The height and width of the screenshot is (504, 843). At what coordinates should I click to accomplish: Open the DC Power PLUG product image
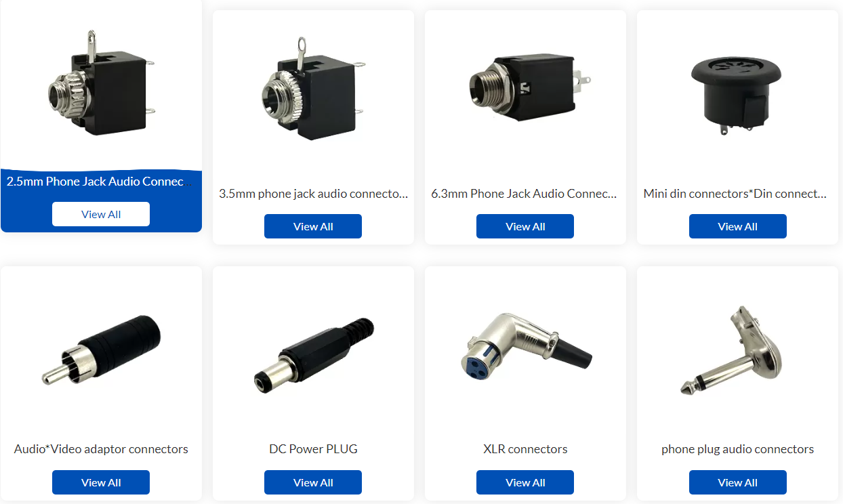(x=313, y=356)
